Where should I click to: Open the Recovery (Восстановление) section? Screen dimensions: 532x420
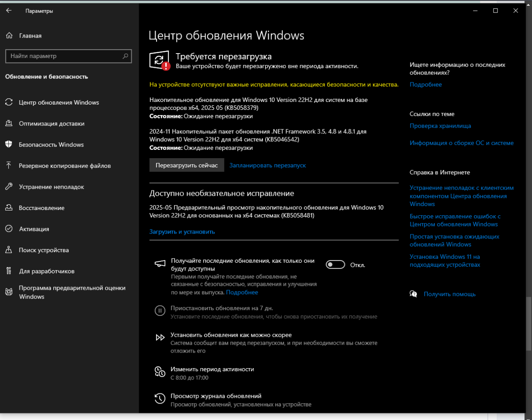coord(42,208)
